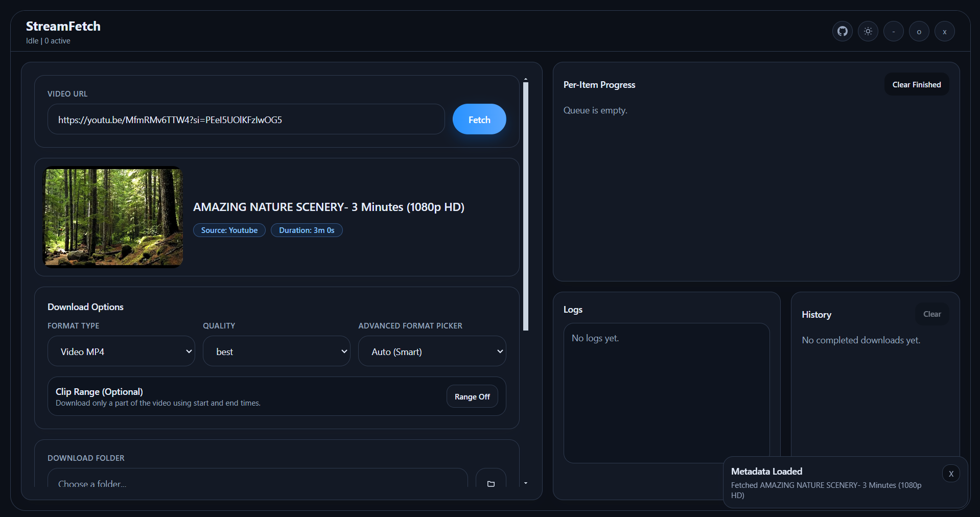Click the Duration: 3m 0s badge
This screenshot has width=980, height=517.
point(307,230)
